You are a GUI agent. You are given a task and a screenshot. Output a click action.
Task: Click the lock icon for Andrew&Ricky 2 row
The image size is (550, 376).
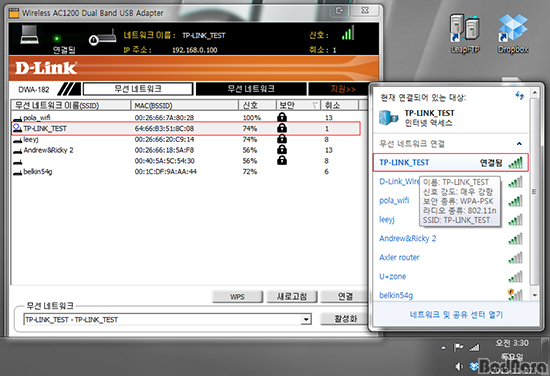tap(282, 150)
